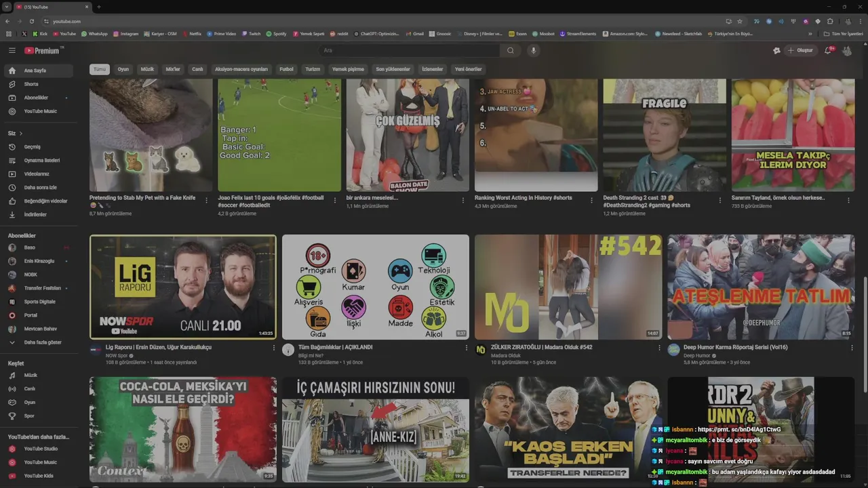The width and height of the screenshot is (868, 488).
Task: Open Geçmiş history
Action: pos(39,146)
